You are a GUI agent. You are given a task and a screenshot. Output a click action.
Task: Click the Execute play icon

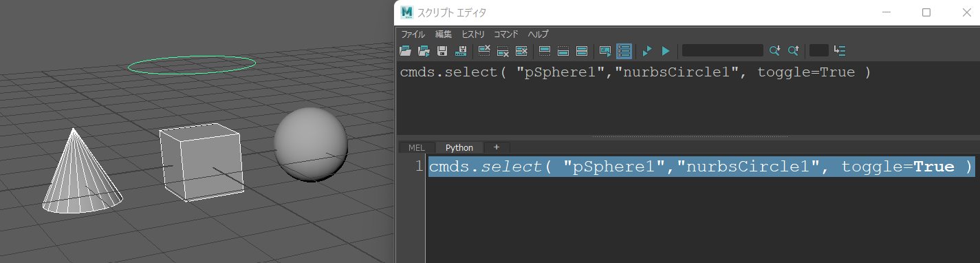(x=665, y=50)
